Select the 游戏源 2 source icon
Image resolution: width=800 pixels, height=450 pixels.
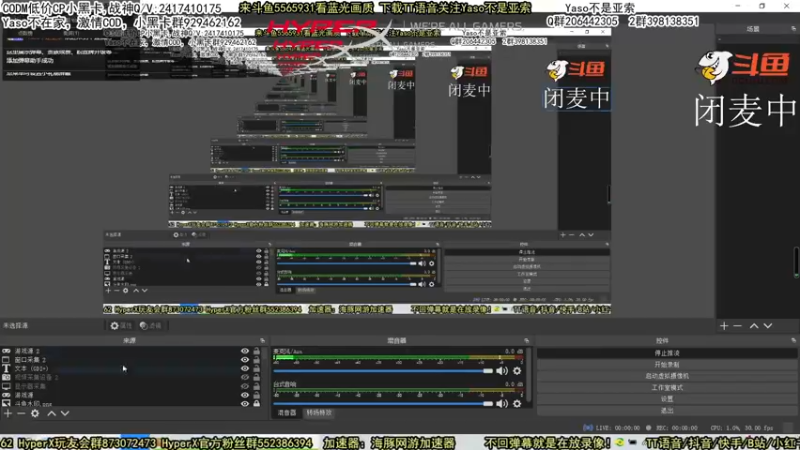click(6, 351)
